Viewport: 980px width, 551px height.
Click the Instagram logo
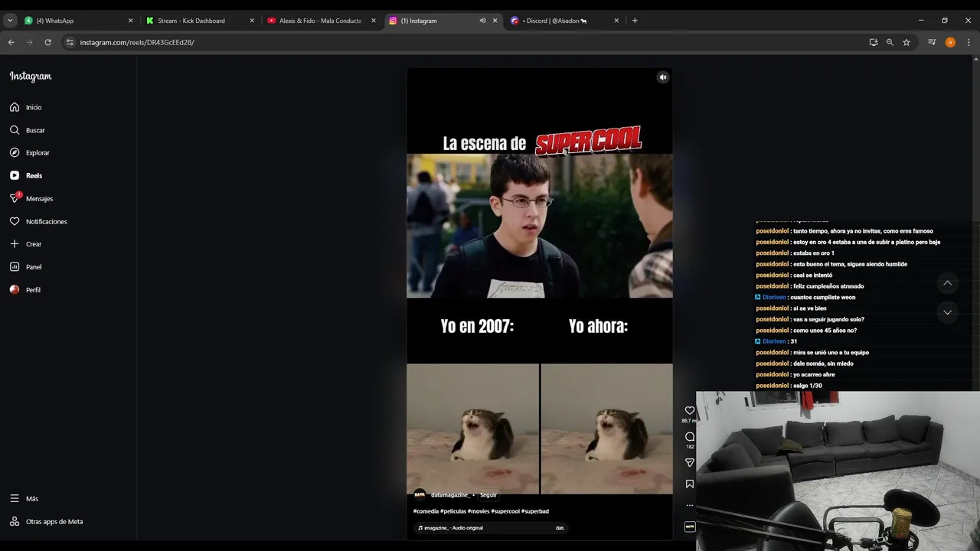click(x=31, y=77)
